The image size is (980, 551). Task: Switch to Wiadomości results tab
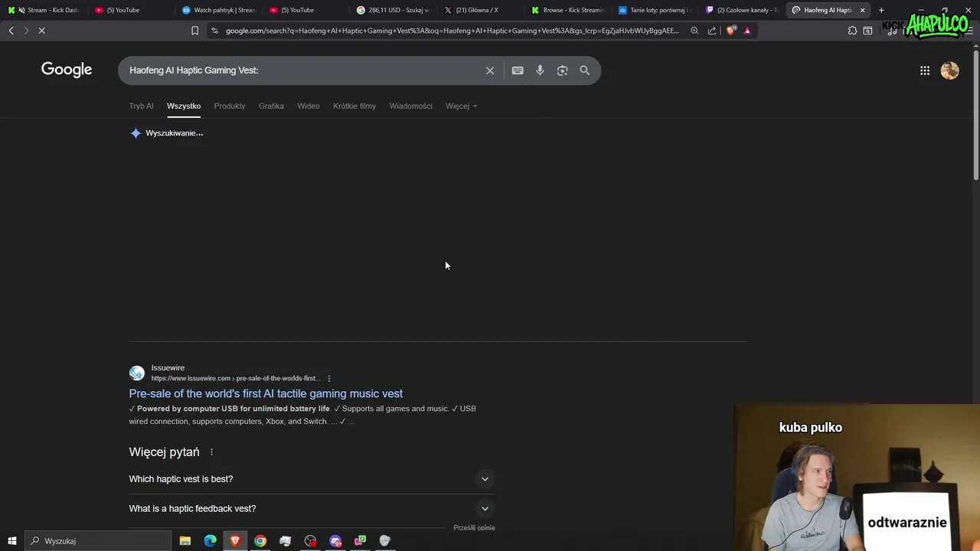[x=410, y=106]
